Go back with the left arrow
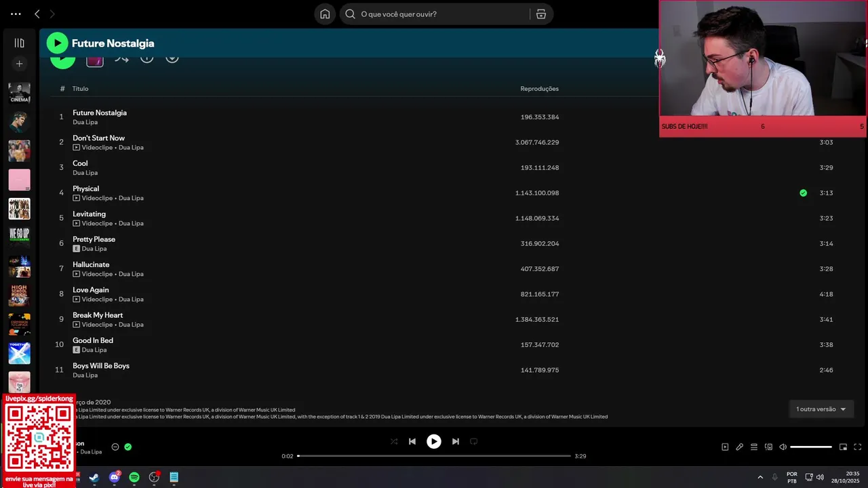868x488 pixels. (x=37, y=14)
